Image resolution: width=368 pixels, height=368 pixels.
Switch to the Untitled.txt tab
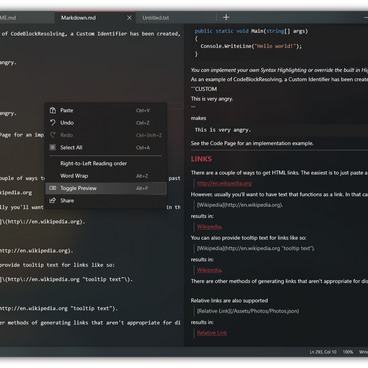[x=156, y=18]
